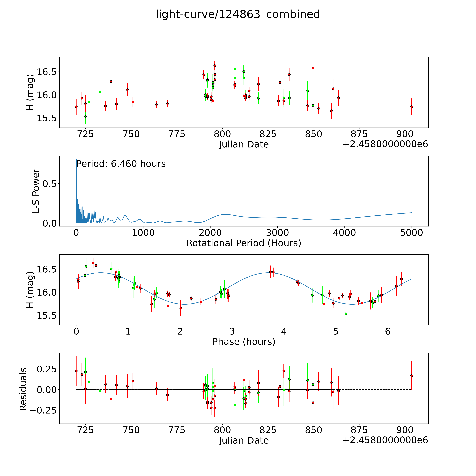Click isolated red point near date 900, top panel

point(411,107)
